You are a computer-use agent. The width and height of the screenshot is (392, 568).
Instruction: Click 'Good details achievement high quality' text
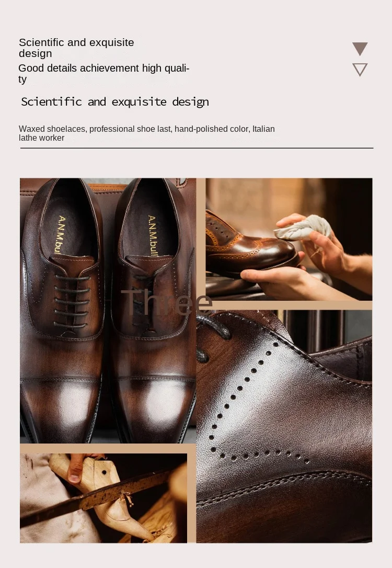point(104,74)
